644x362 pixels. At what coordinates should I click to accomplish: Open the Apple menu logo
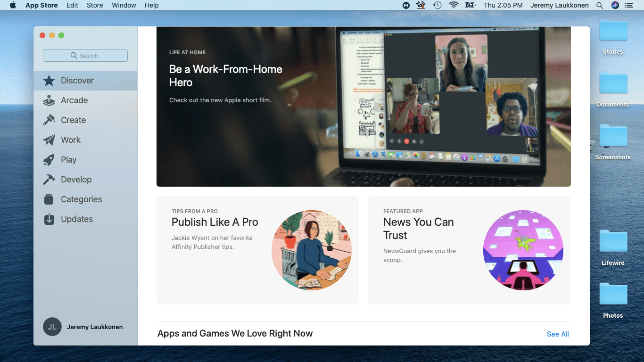pos(13,5)
